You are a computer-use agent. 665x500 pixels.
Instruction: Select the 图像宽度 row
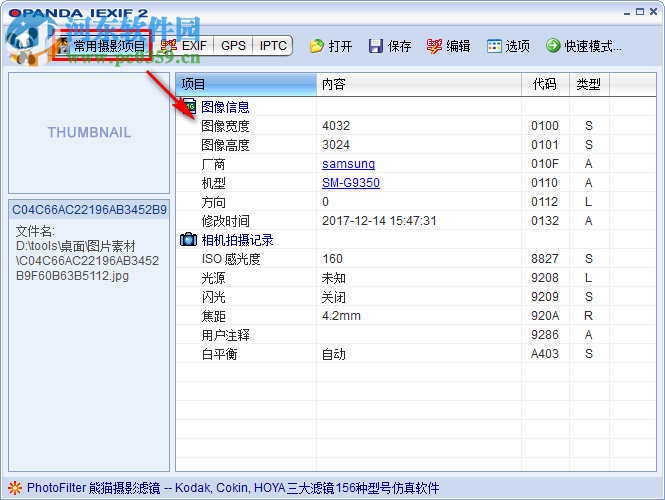[x=416, y=126]
